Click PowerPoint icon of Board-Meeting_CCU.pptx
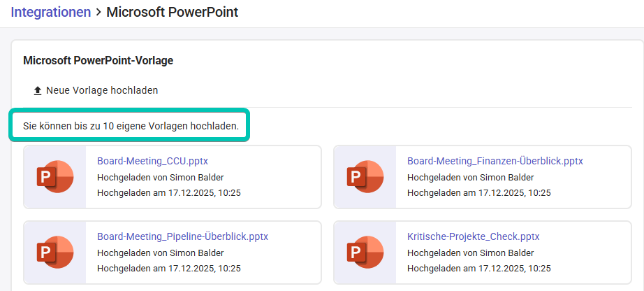644x291 pixels. 55,176
